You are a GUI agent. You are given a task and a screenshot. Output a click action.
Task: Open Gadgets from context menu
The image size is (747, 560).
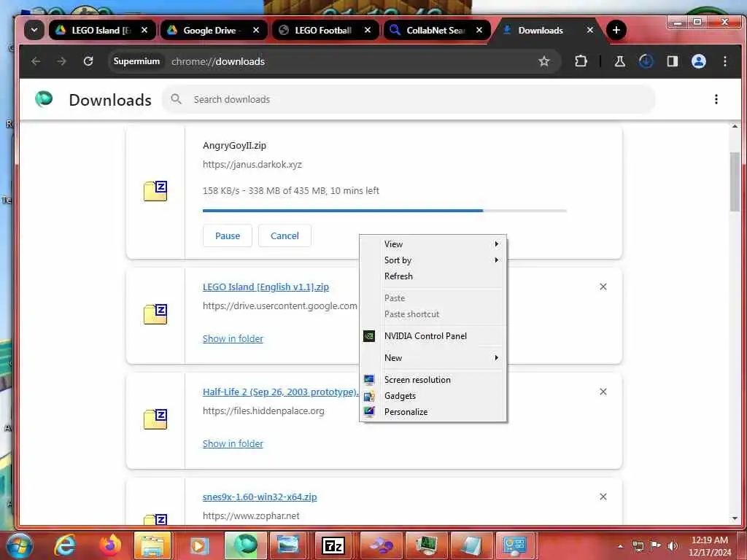pos(433,396)
